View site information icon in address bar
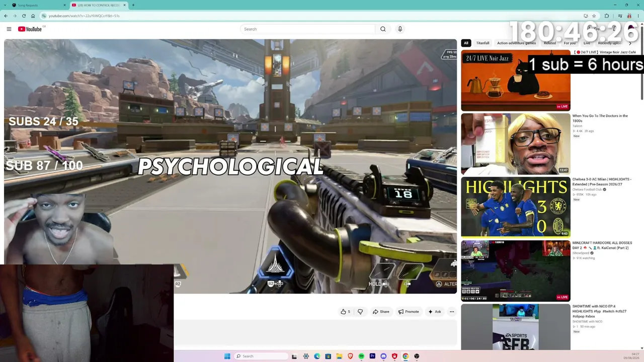The image size is (644, 362). coord(44,16)
